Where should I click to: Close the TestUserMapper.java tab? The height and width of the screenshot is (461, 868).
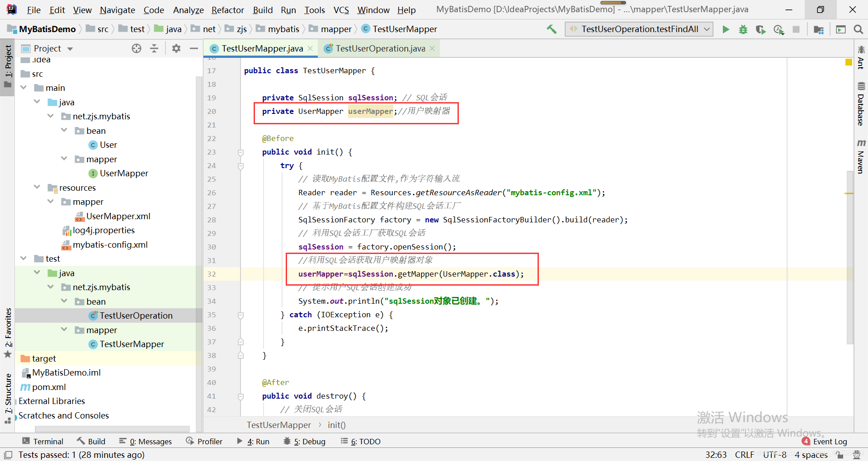coord(310,48)
